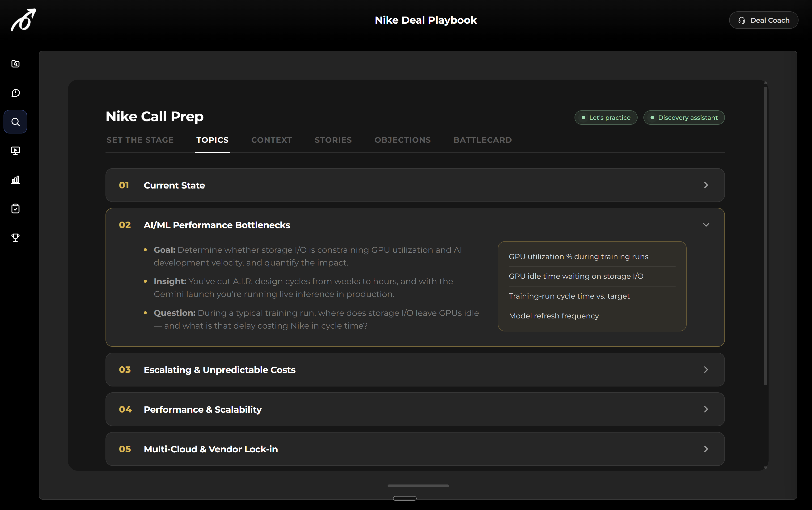The width and height of the screenshot is (812, 510).
Task: Click the Nike Call Prep heading
Action: point(154,116)
